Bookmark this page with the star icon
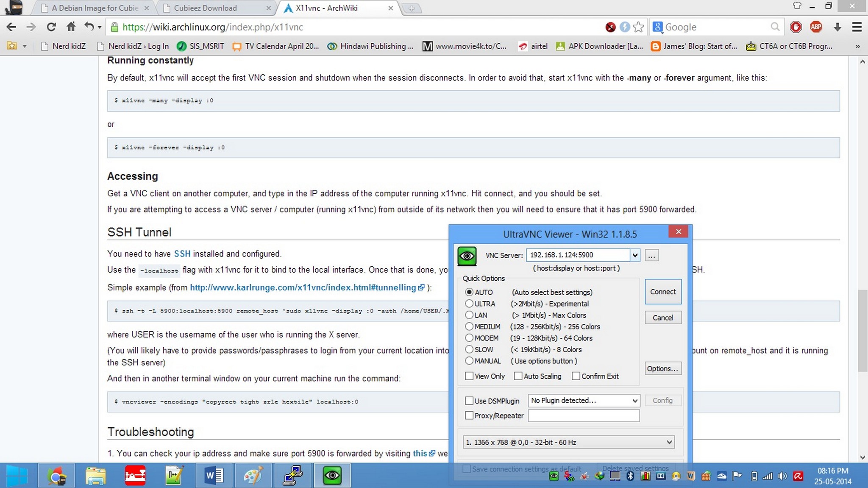 [638, 27]
